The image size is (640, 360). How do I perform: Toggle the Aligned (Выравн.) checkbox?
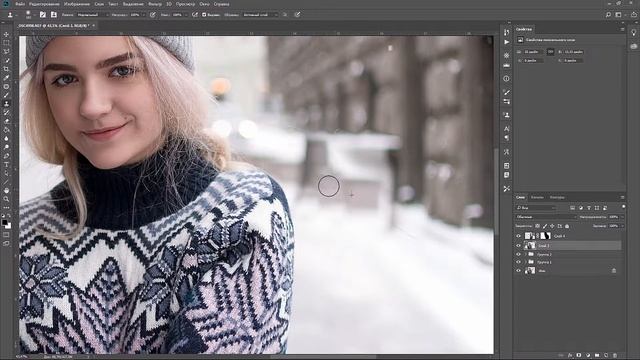tap(204, 15)
